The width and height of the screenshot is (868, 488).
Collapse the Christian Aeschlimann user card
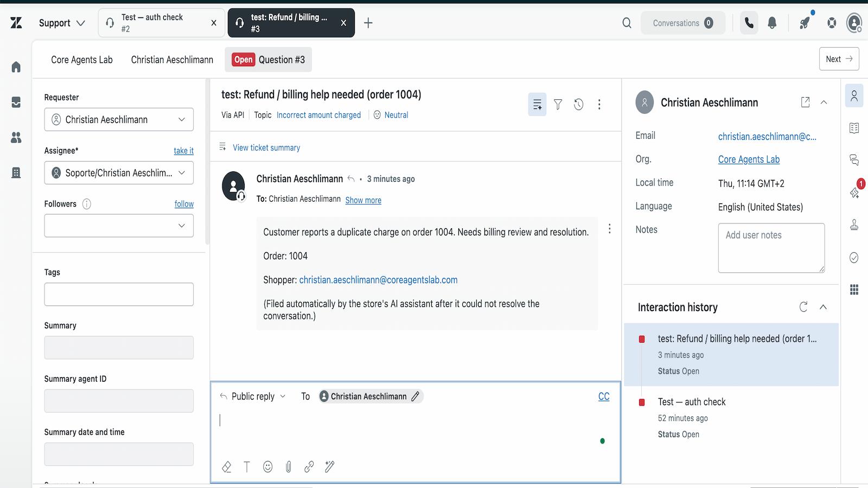click(x=824, y=102)
